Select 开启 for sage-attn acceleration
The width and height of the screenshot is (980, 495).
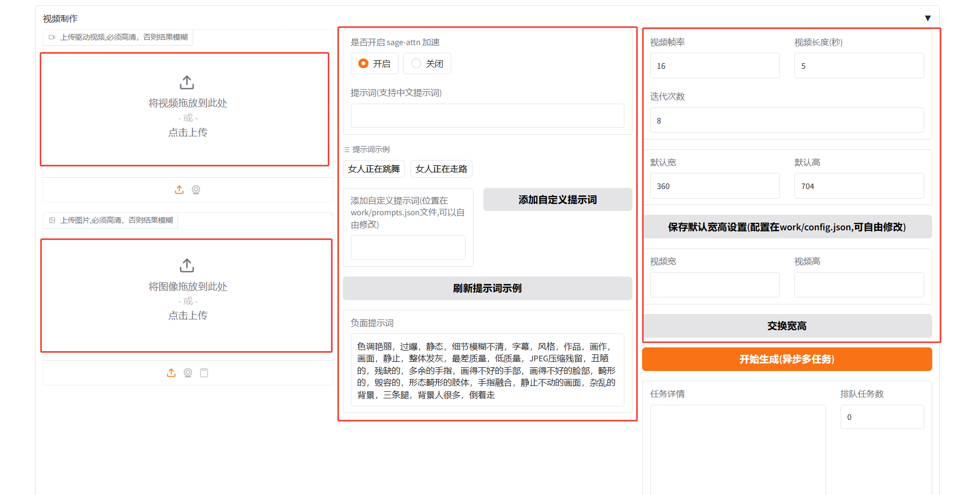click(364, 63)
